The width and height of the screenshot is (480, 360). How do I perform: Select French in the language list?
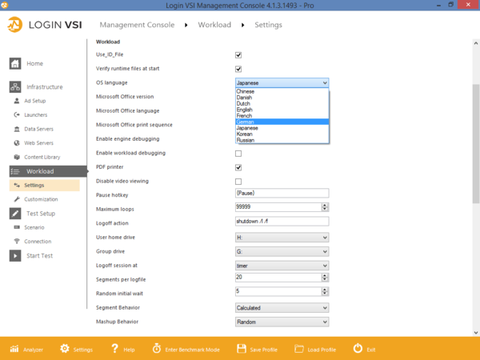[282, 116]
